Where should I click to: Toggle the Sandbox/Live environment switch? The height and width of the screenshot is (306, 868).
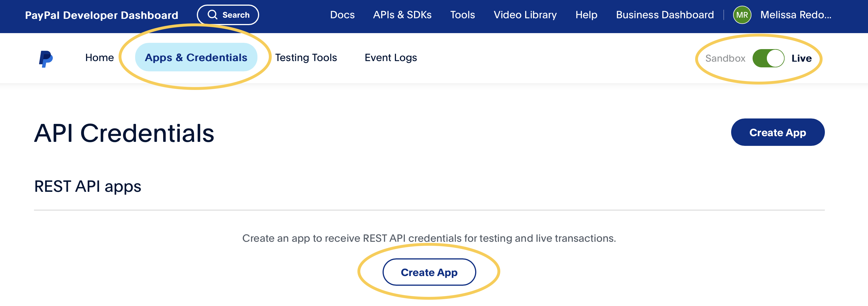point(768,58)
